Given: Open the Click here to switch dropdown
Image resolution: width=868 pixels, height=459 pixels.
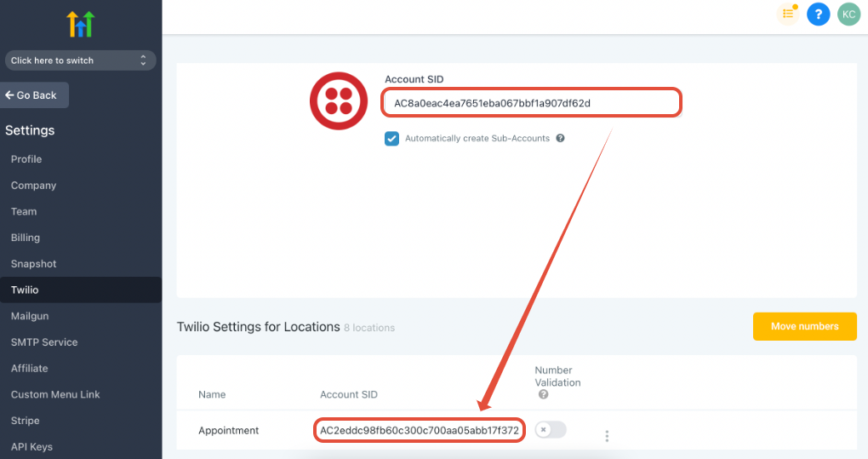Looking at the screenshot, I should 80,60.
